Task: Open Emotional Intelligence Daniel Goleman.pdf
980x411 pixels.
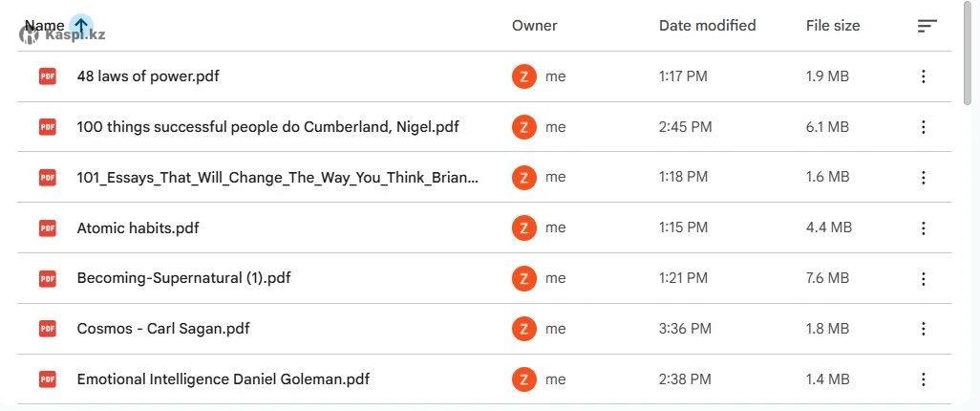Action: click(x=223, y=379)
